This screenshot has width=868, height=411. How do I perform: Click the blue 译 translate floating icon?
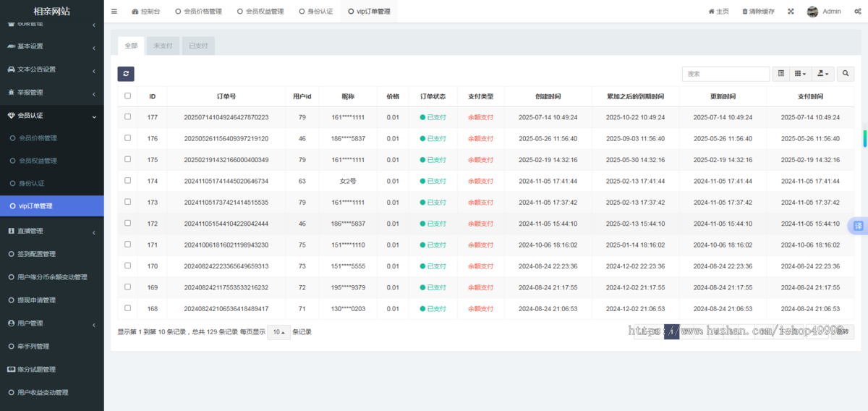click(x=858, y=226)
